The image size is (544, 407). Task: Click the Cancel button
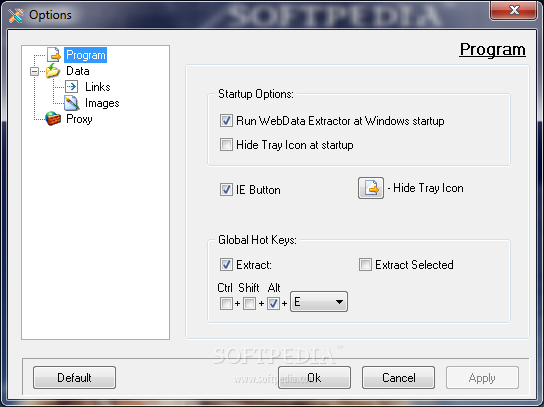tap(398, 378)
